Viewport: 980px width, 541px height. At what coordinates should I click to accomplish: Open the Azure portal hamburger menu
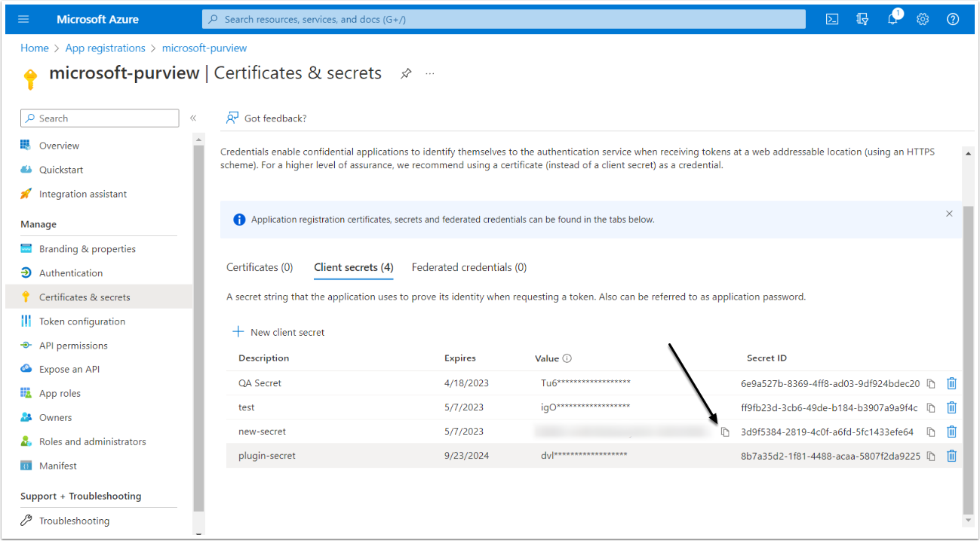tap(24, 19)
